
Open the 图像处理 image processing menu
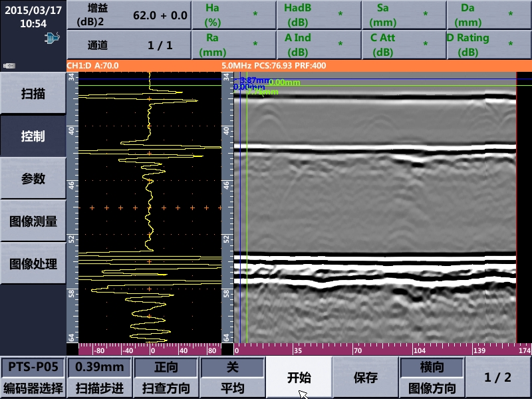tap(33, 264)
